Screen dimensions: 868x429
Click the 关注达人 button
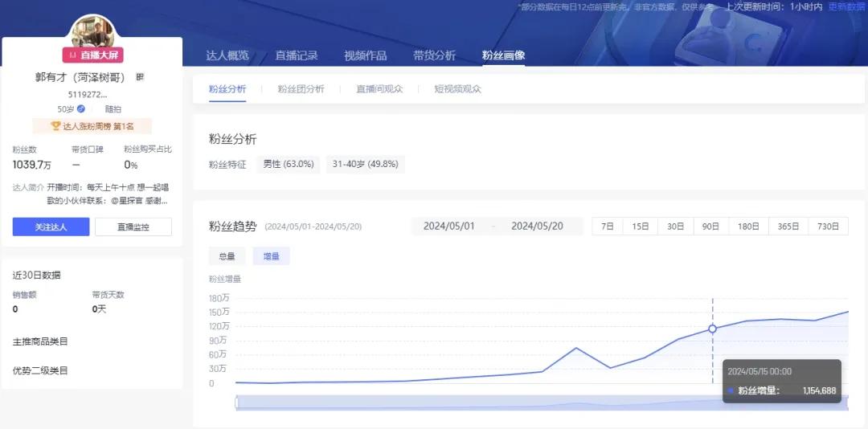click(51, 227)
